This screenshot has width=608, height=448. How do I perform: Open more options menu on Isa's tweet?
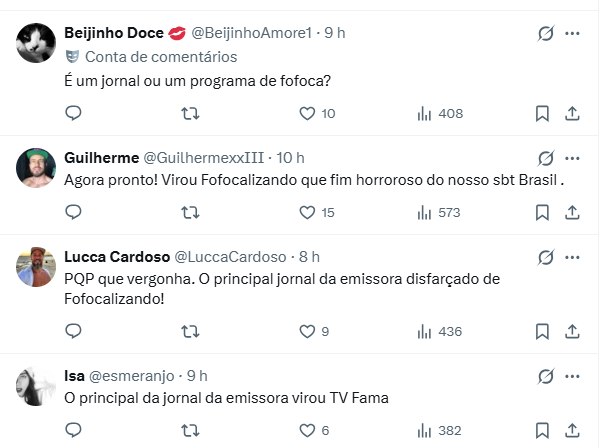pyautogui.click(x=573, y=375)
